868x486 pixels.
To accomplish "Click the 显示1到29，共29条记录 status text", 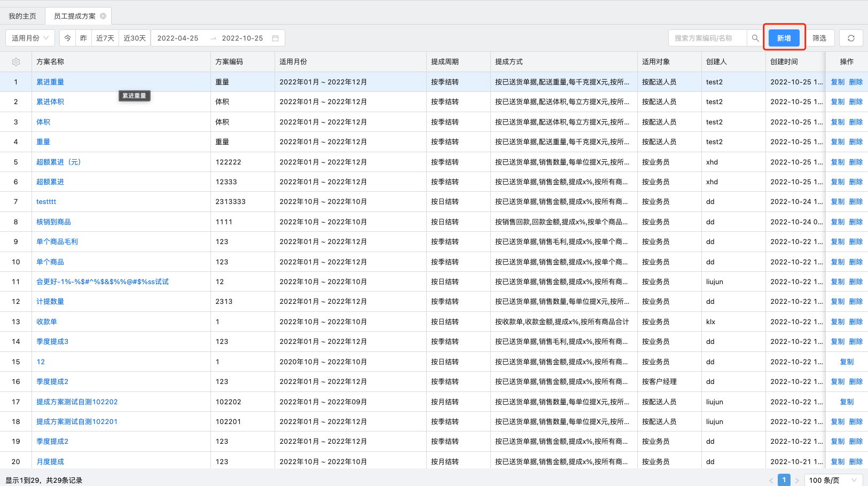I will click(44, 480).
